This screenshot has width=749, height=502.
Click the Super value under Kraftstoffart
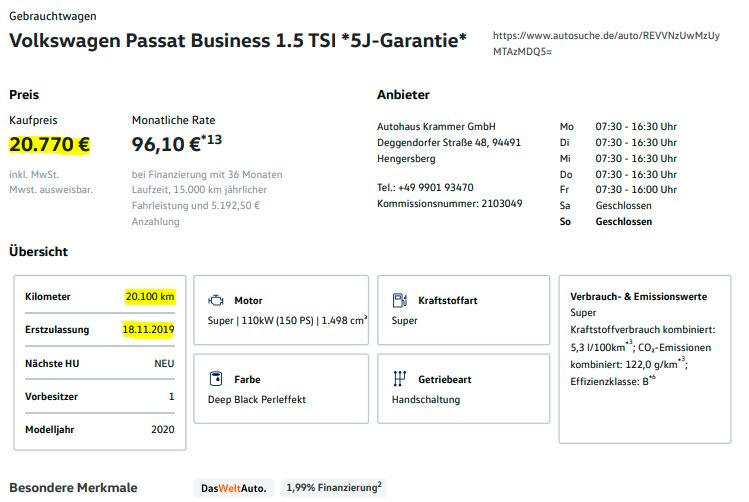tap(405, 320)
